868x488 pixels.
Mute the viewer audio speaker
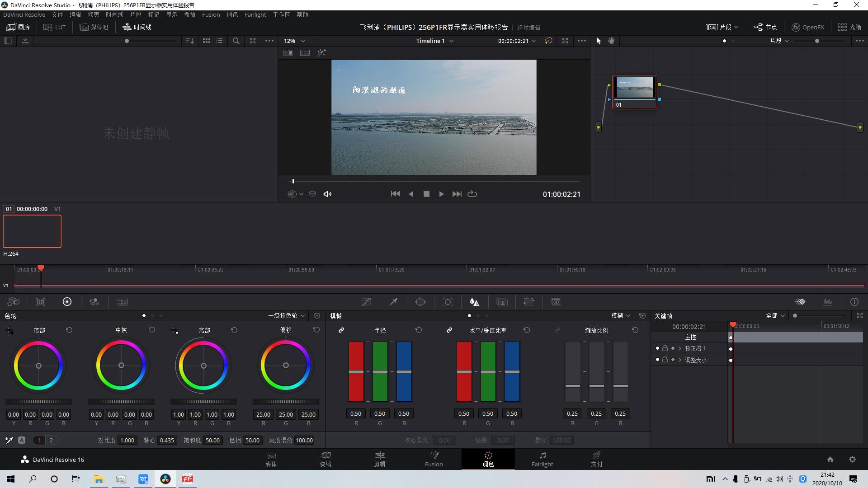click(x=327, y=194)
